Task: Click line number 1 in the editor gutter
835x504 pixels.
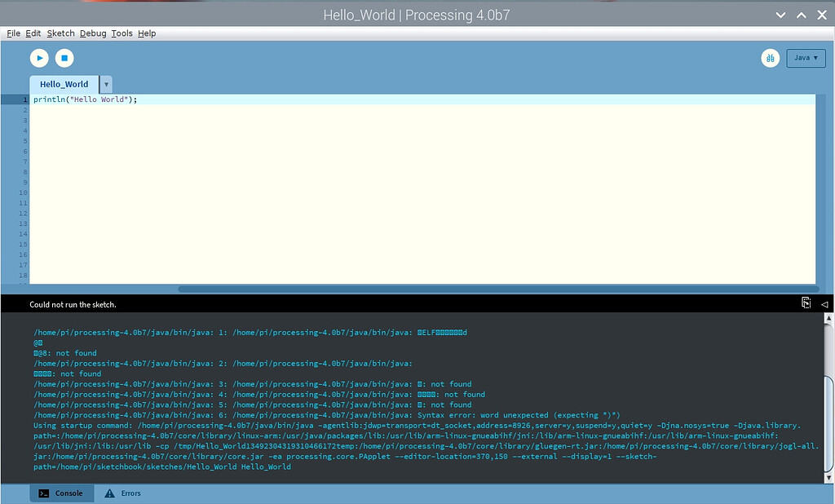Action: tap(24, 99)
